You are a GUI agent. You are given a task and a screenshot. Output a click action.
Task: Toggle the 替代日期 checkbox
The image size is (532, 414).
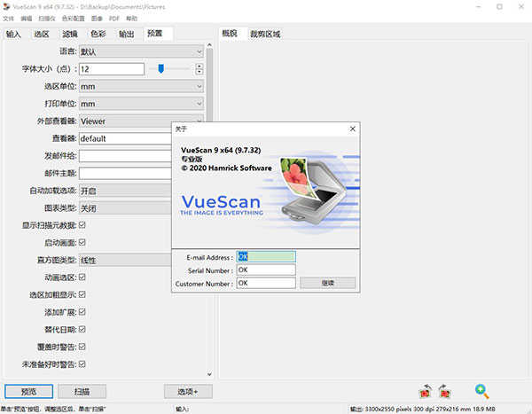pyautogui.click(x=82, y=329)
